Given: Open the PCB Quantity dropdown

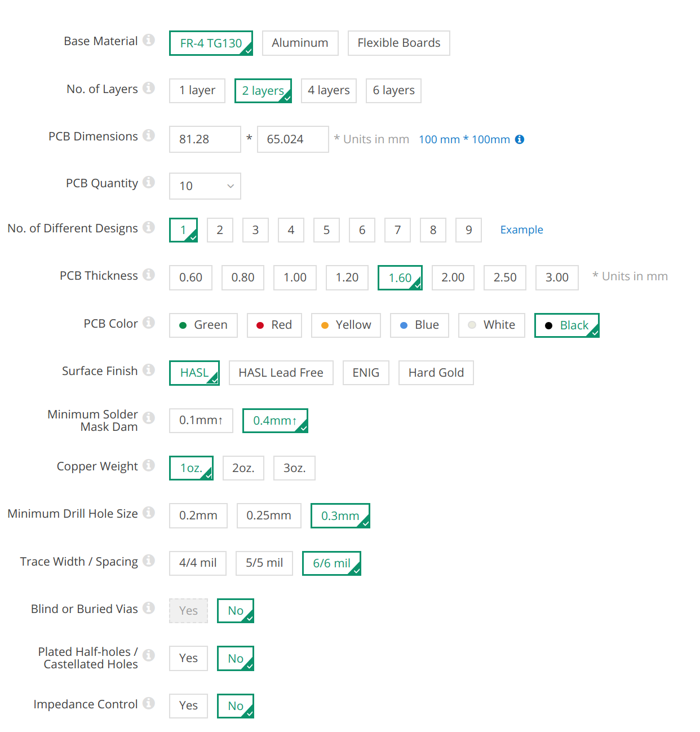Looking at the screenshot, I should (205, 186).
